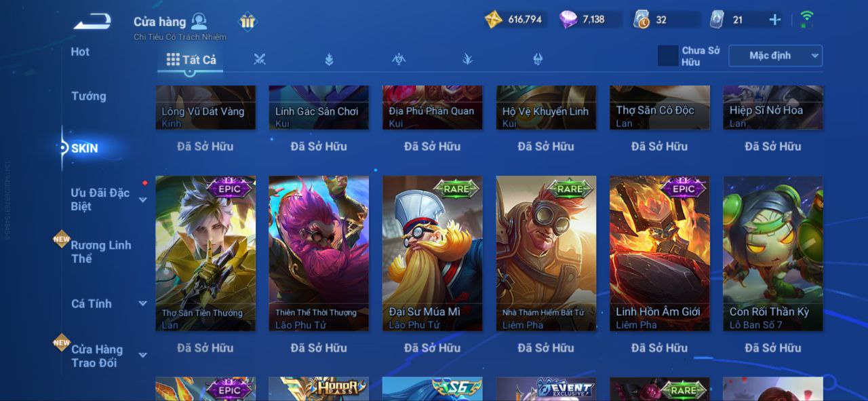Open the Tướng sidebar menu

(89, 96)
